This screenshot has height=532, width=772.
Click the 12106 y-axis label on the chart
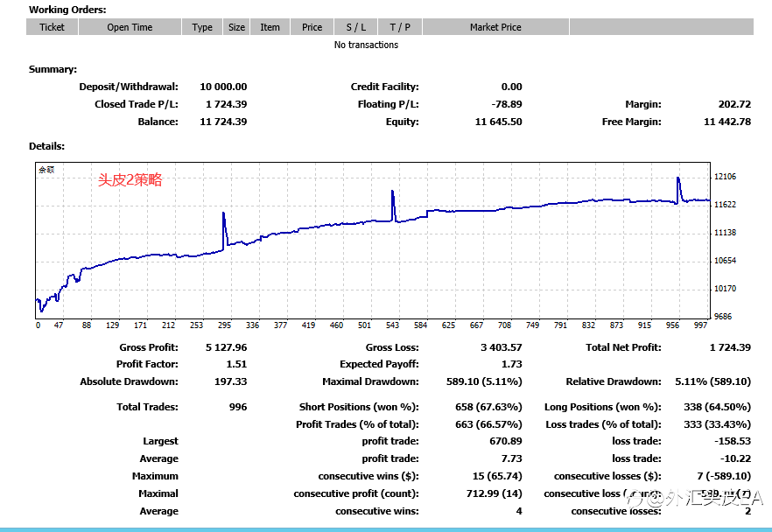tap(726, 177)
